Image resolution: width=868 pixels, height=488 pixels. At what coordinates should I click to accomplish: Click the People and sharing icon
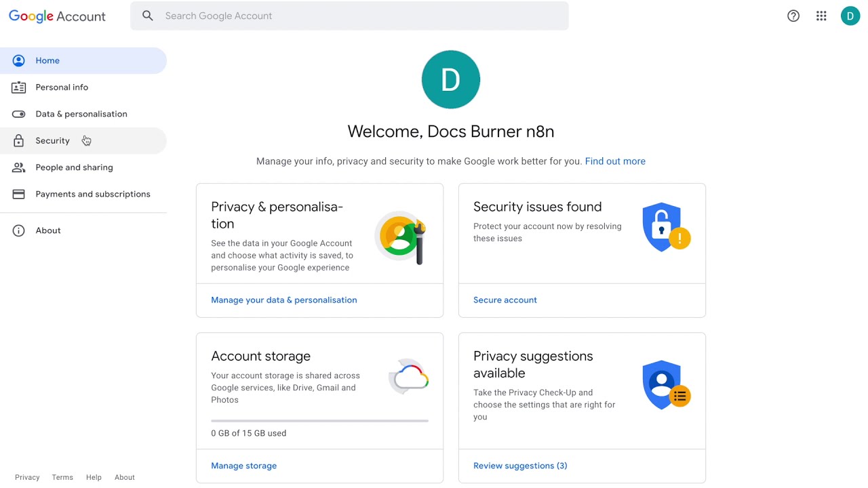(x=19, y=167)
